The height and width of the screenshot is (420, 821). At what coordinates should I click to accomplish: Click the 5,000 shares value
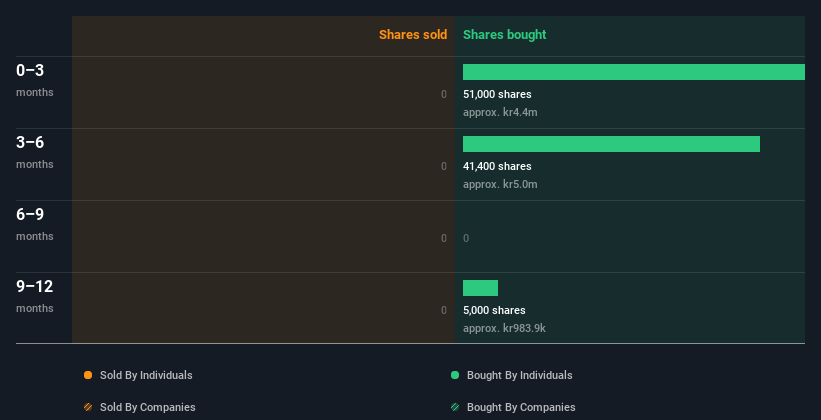[494, 310]
